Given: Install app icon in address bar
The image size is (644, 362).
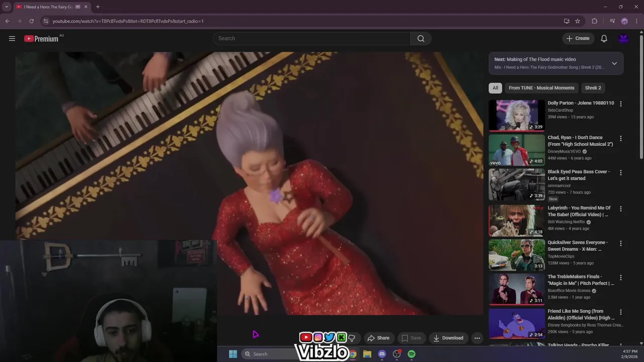Looking at the screenshot, I should pyautogui.click(x=567, y=21).
